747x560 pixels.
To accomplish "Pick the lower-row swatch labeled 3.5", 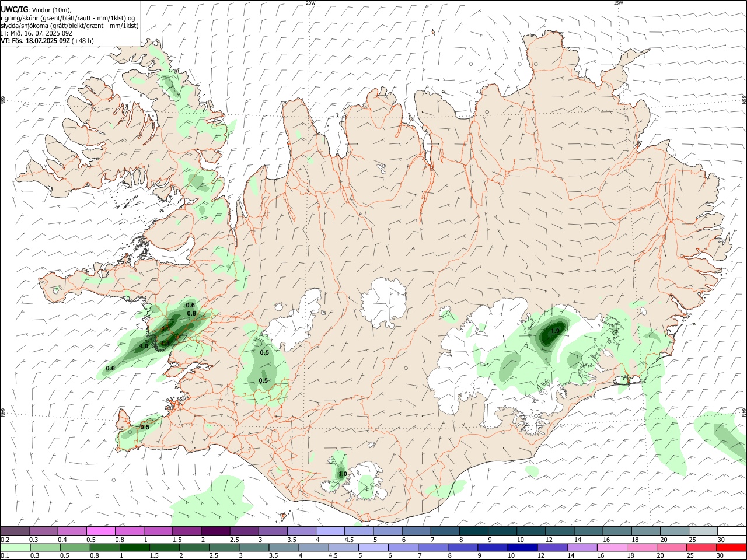I will point(284,547).
